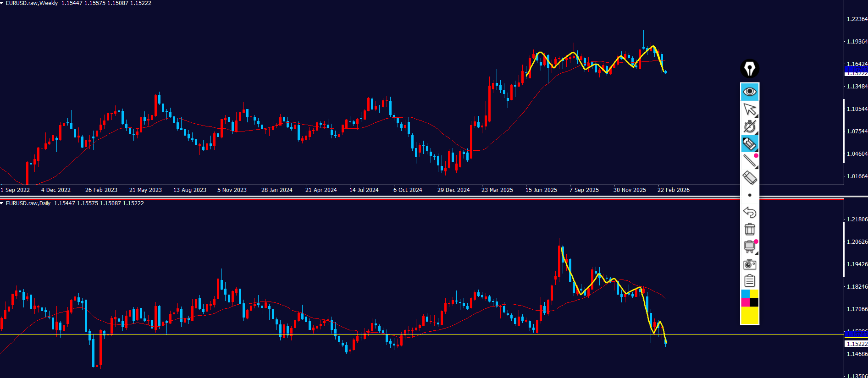This screenshot has width=868, height=378.
Task: Open the easel whiteboard tool
Action: [749, 247]
